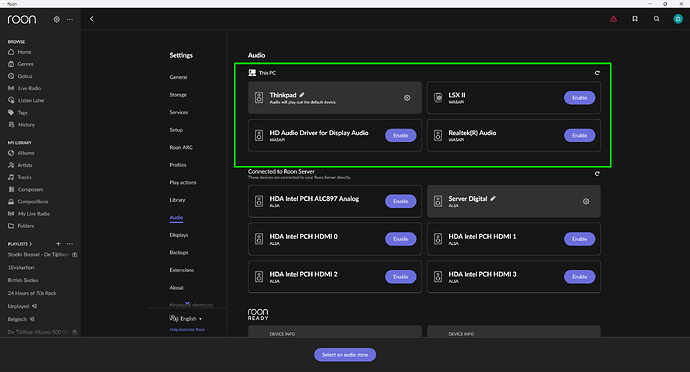690x372 pixels.
Task: Enable HDA Intel PCH HDMI 0
Action: pos(400,239)
